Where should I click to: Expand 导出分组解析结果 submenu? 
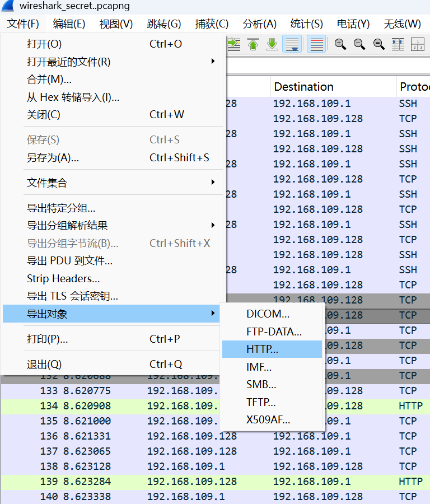coord(111,226)
